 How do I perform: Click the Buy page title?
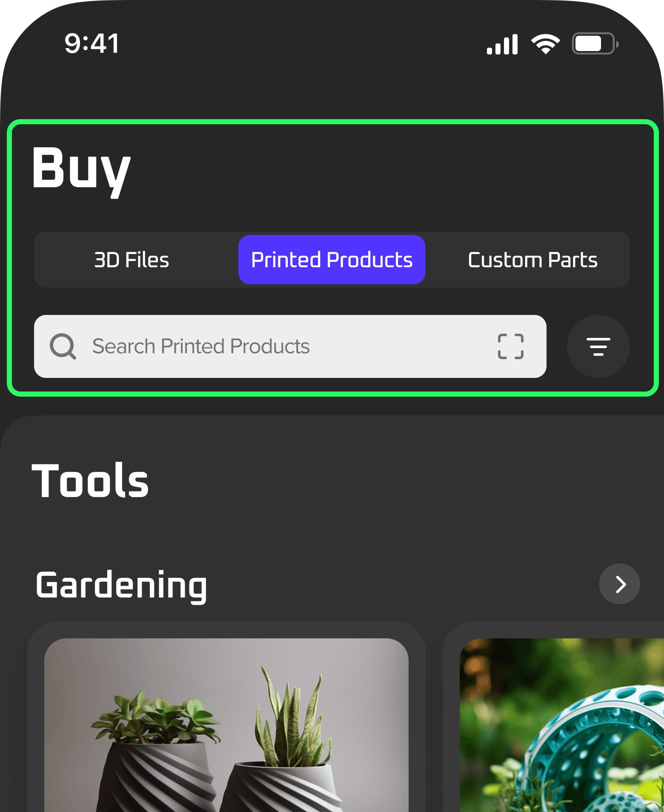pos(81,170)
